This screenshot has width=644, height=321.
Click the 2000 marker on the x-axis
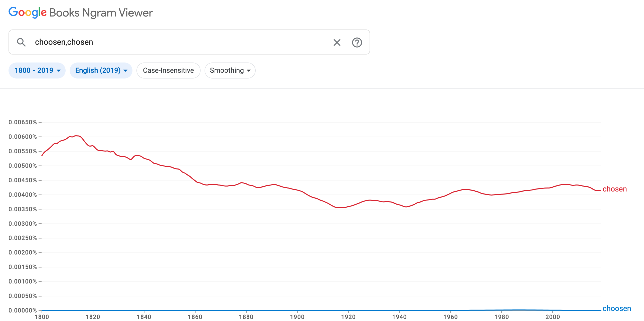point(553,317)
